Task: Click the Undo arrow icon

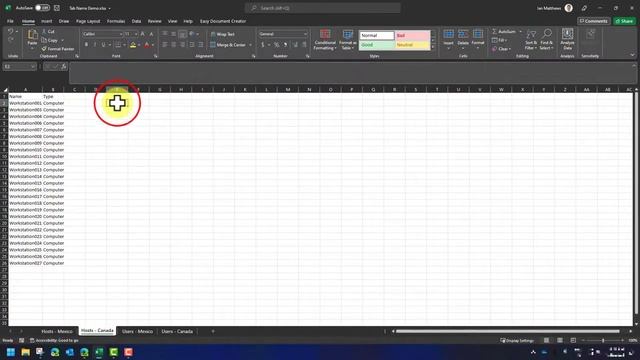Action: (11, 31)
